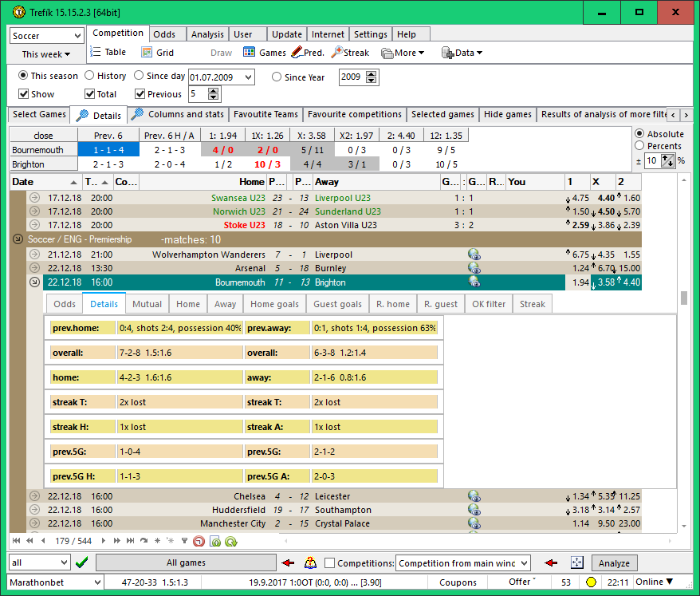The image size is (700, 596).
Task: Click the yellow circle status indicator
Action: tap(592, 582)
